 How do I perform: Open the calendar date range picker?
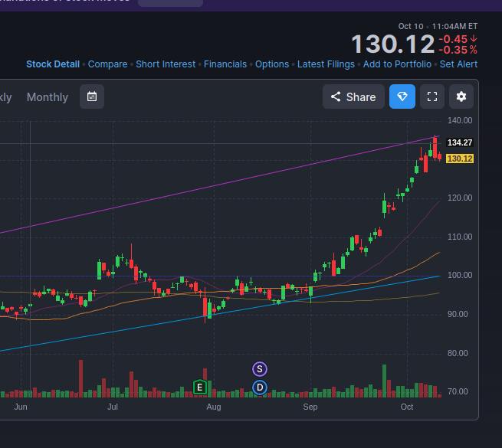pyautogui.click(x=92, y=96)
